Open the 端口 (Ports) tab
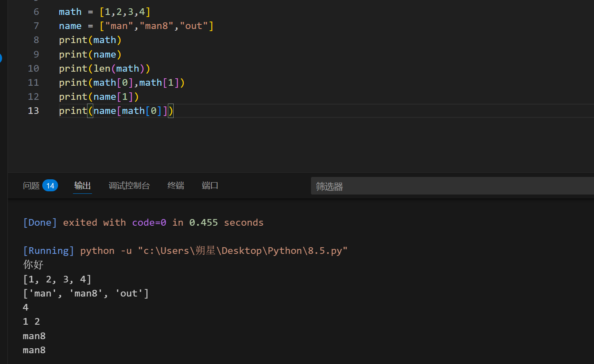Viewport: 594px width, 364px height. [210, 186]
